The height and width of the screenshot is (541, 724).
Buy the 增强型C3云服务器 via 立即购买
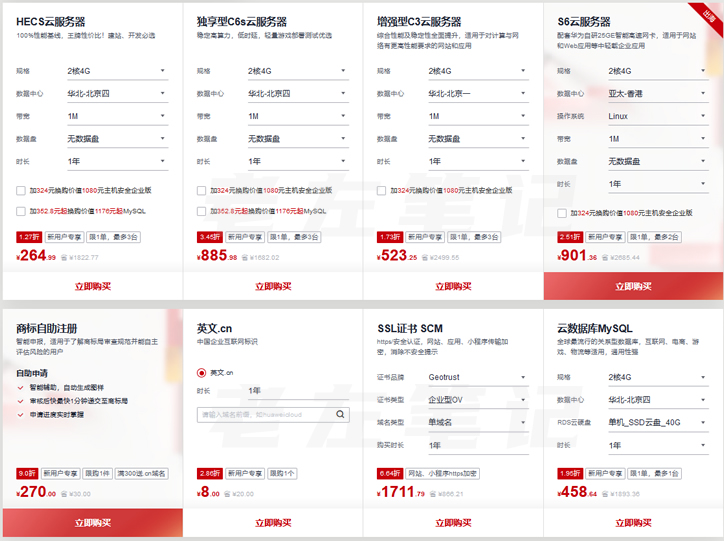pos(452,286)
